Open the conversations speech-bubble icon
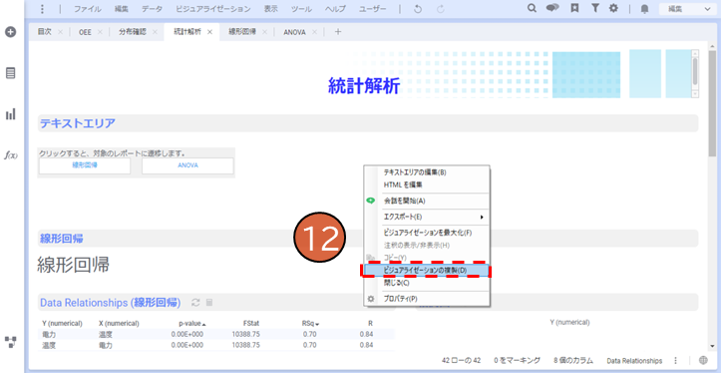Viewport: 721px width, 373px height. pos(553,8)
